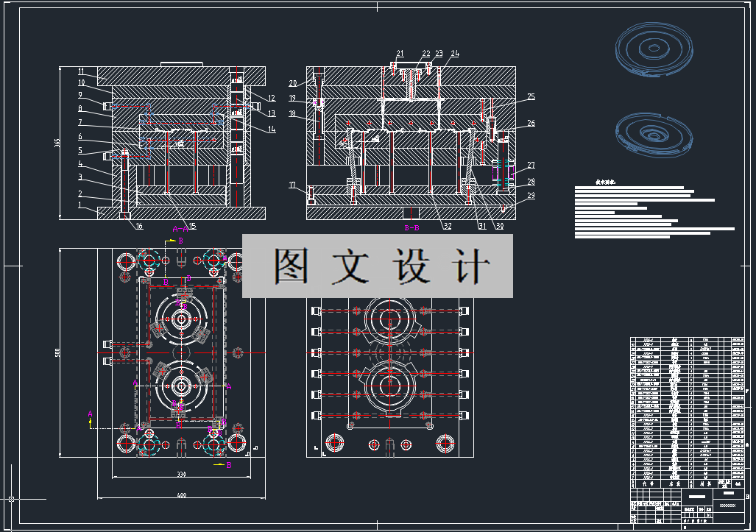Pick the 365 height dimension text
Viewport: 756px width, 532px height.
57,143
